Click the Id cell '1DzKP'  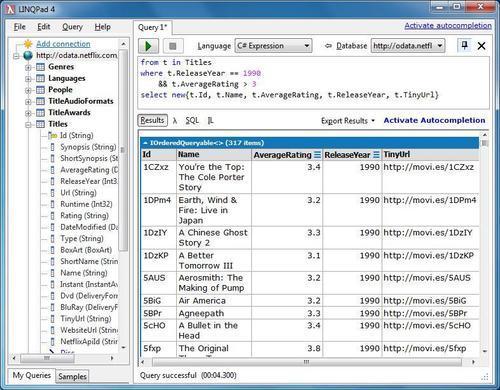pos(159,261)
